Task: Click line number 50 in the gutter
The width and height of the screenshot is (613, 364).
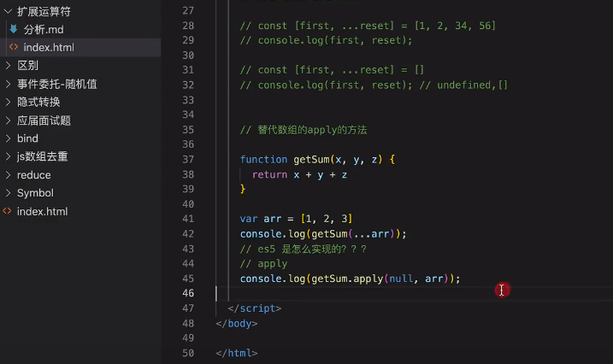Action: click(188, 353)
